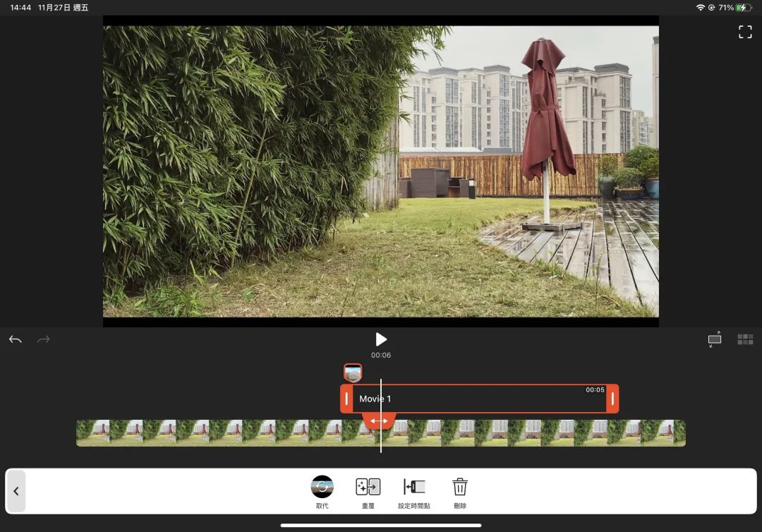The height and width of the screenshot is (532, 762).
Task: Tap the right trim handle of Movie 1
Action: (x=612, y=399)
